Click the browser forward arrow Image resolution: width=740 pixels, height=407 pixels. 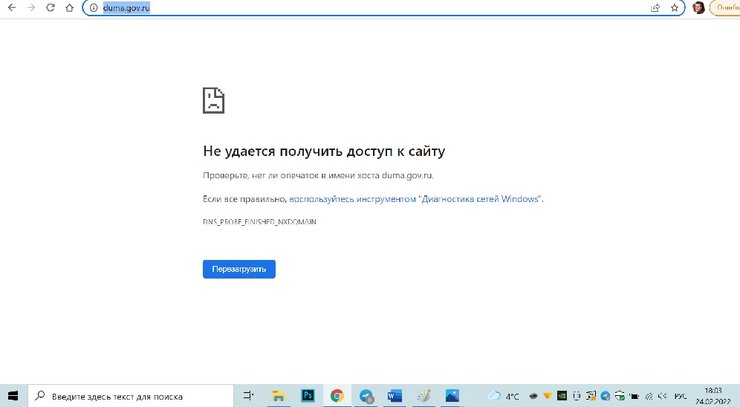pyautogui.click(x=30, y=8)
